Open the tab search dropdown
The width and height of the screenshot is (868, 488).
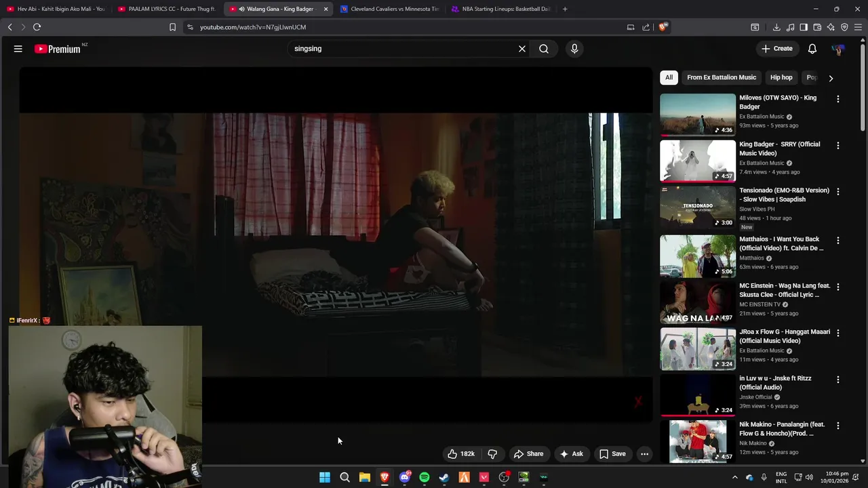[754, 27]
